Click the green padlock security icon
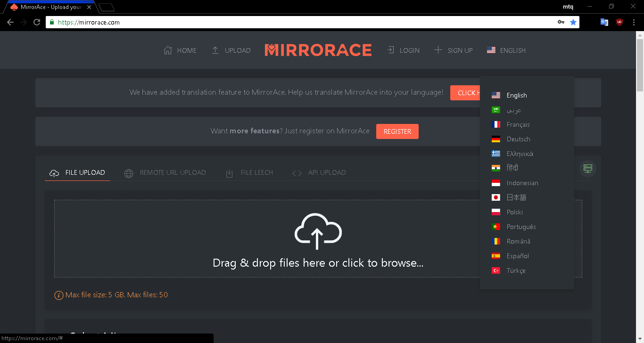The height and width of the screenshot is (343, 644). point(52,22)
